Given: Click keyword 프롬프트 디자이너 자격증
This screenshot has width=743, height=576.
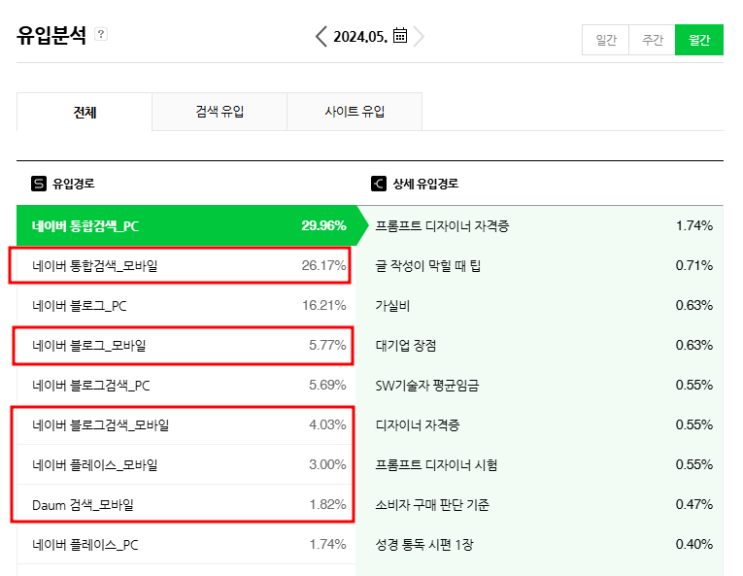Looking at the screenshot, I should click(442, 226).
